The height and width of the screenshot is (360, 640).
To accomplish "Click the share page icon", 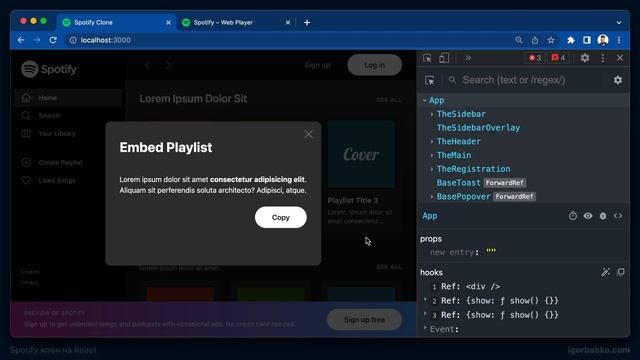I will tap(535, 40).
